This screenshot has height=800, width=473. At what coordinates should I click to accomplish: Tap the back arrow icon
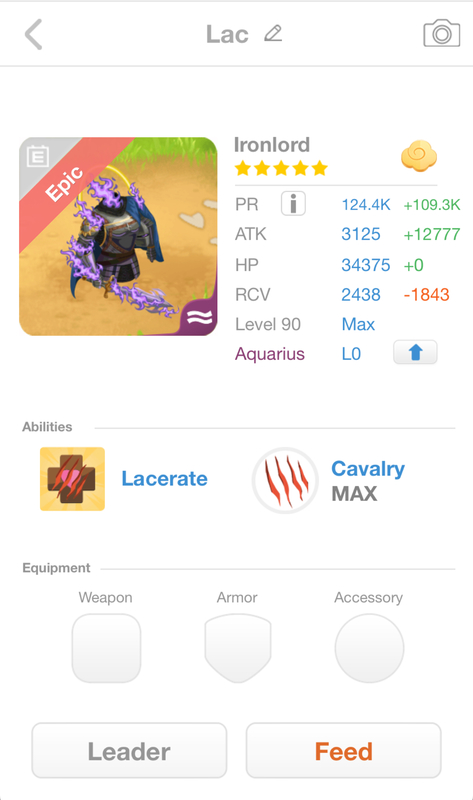click(x=34, y=34)
